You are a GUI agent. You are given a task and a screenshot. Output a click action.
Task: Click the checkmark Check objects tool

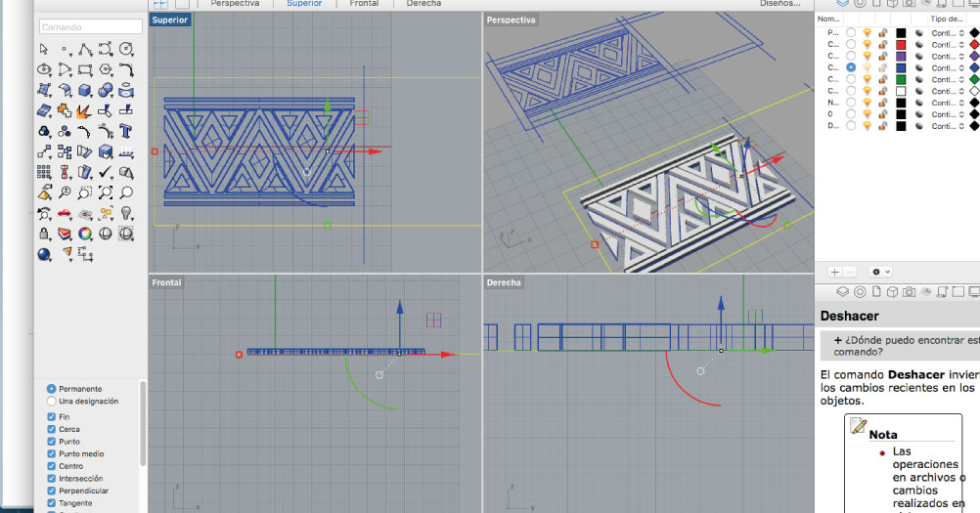tap(106, 172)
